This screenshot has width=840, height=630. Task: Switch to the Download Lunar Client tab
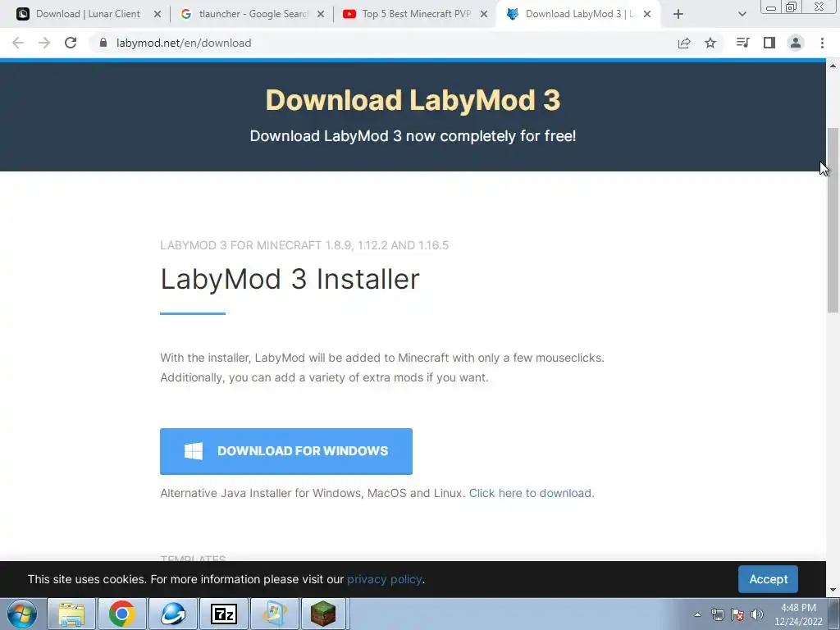88,14
